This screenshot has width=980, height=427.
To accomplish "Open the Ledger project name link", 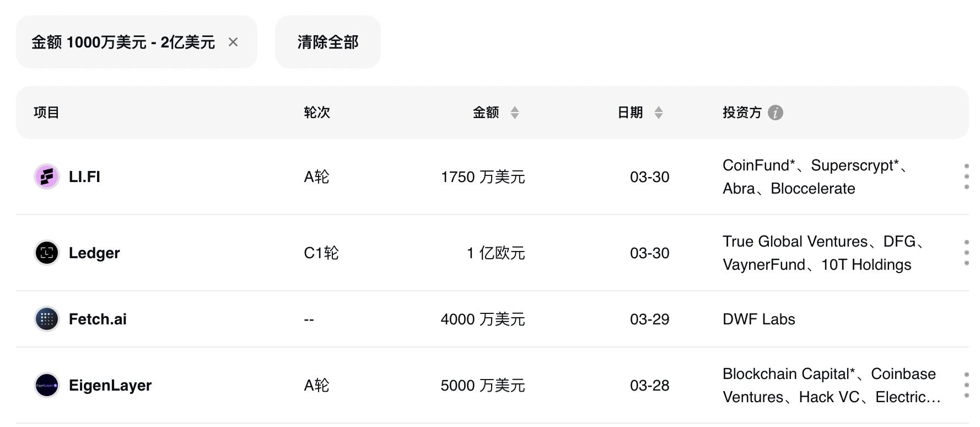I will point(94,253).
